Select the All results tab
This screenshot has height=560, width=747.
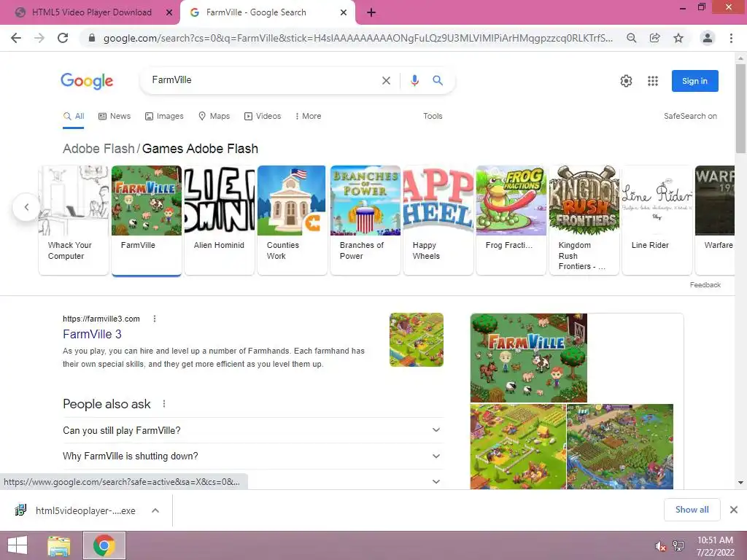click(x=74, y=116)
